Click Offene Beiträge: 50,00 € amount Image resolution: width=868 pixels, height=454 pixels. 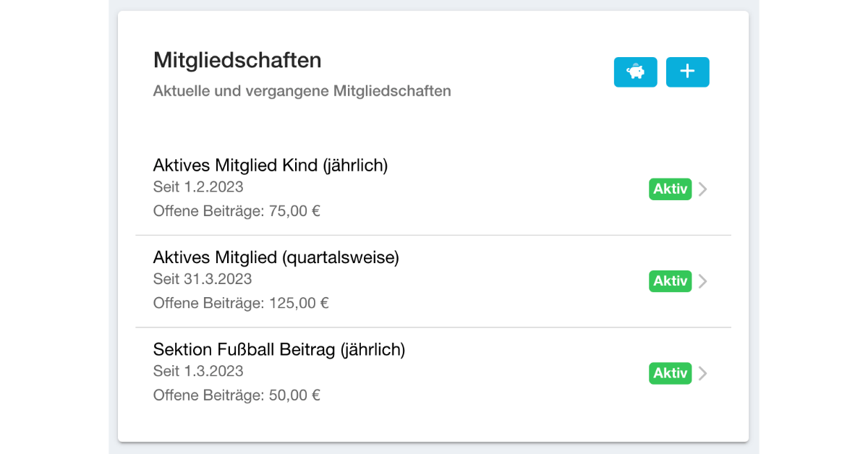(x=237, y=395)
